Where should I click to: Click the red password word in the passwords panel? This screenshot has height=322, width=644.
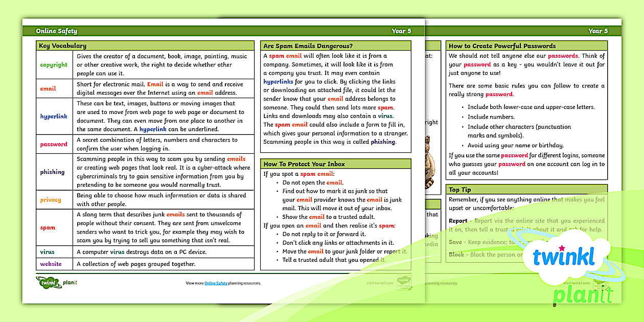pos(563,57)
